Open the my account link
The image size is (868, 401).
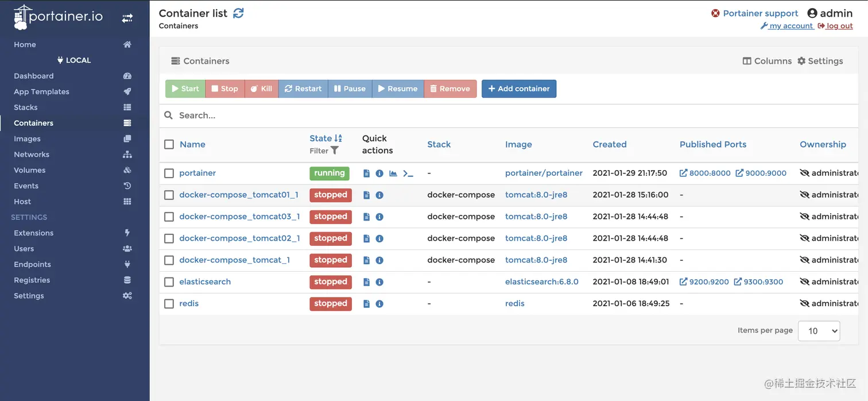tap(787, 26)
